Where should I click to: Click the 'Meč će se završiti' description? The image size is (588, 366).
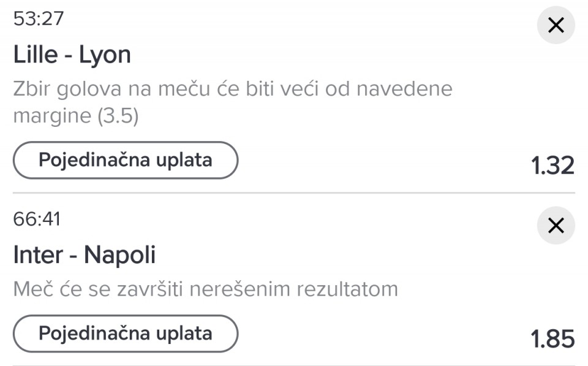[x=206, y=289]
